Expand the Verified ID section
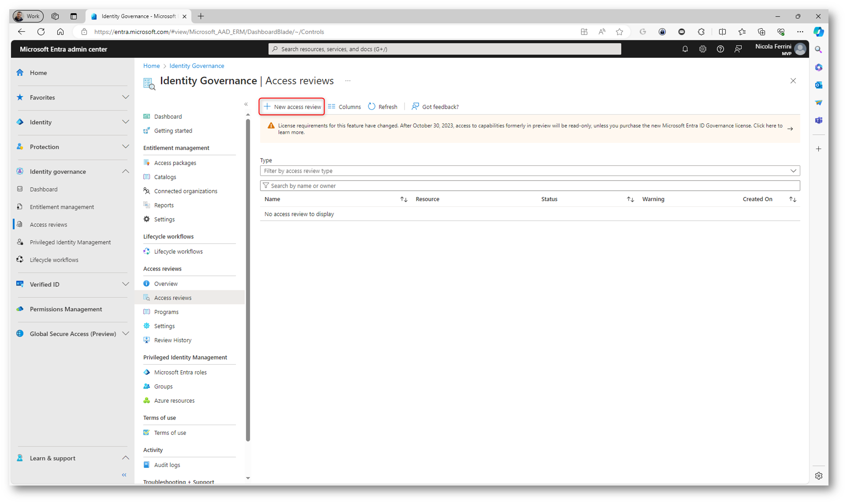Image resolution: width=847 pixels, height=504 pixels. [x=126, y=285]
